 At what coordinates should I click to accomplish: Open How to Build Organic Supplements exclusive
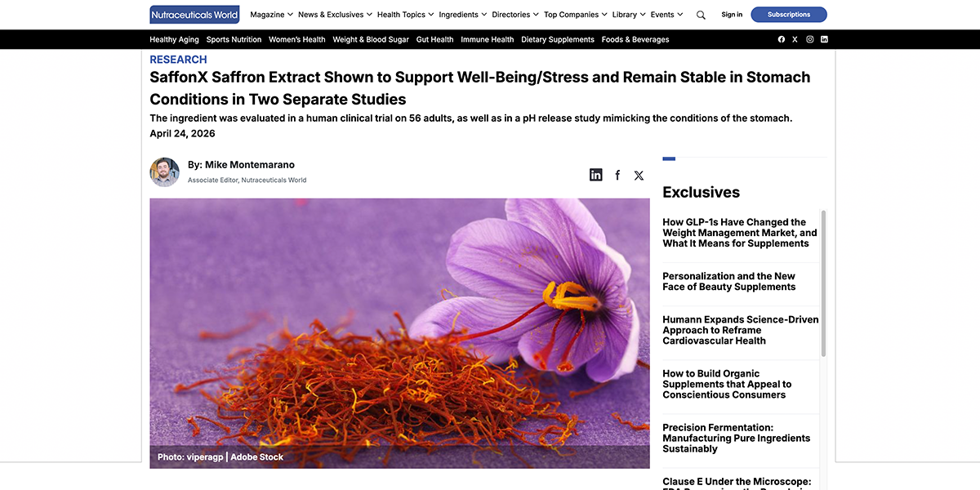click(727, 384)
